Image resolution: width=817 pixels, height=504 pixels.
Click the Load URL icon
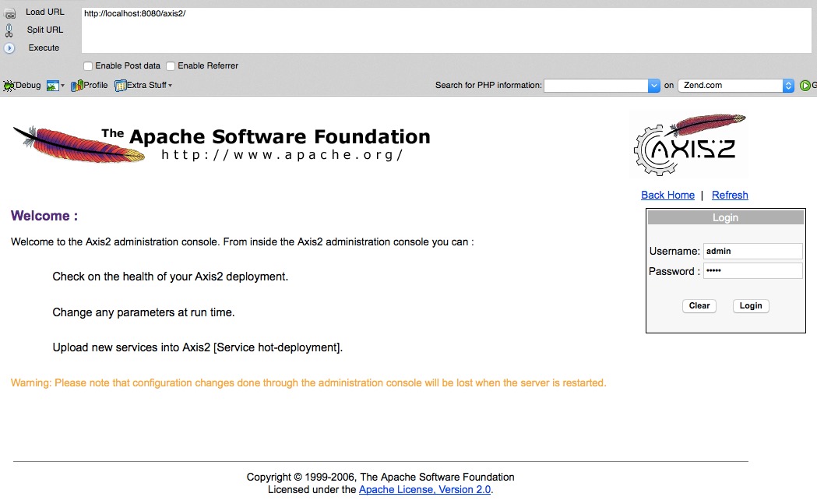click(x=9, y=13)
